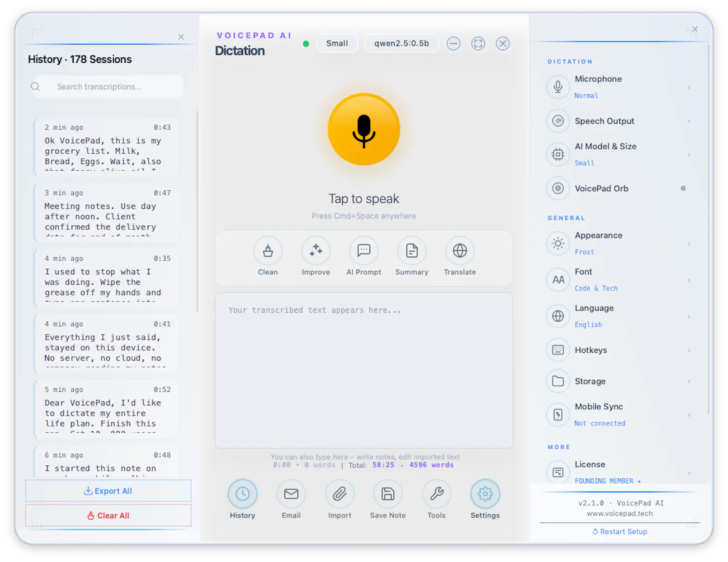Click the VoicePad Orb icon
The image size is (728, 562).
(558, 188)
